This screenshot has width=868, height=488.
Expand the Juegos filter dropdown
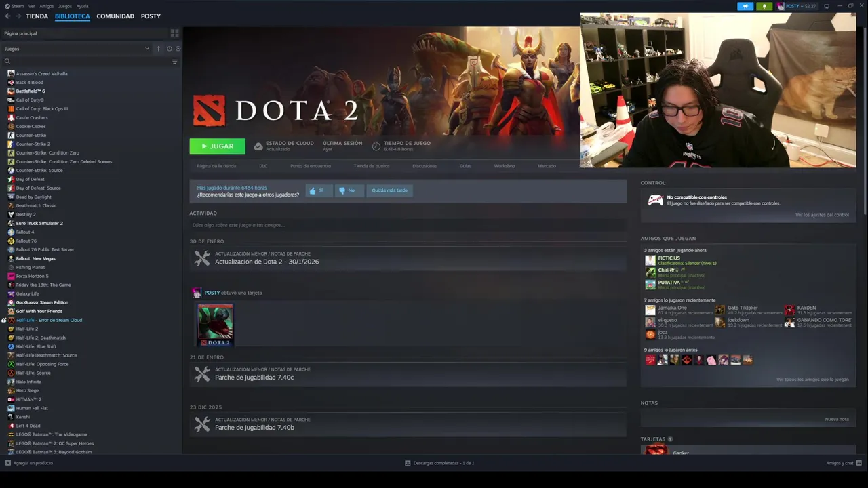pos(77,49)
